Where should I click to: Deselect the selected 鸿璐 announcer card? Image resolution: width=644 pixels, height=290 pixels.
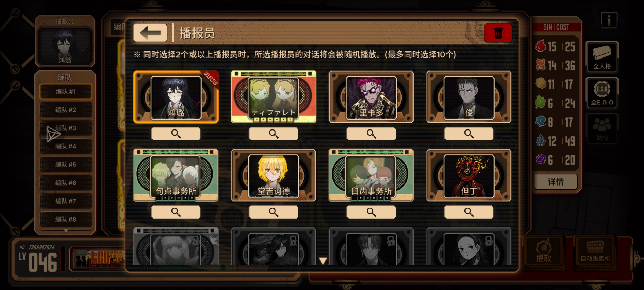pyautogui.click(x=176, y=97)
